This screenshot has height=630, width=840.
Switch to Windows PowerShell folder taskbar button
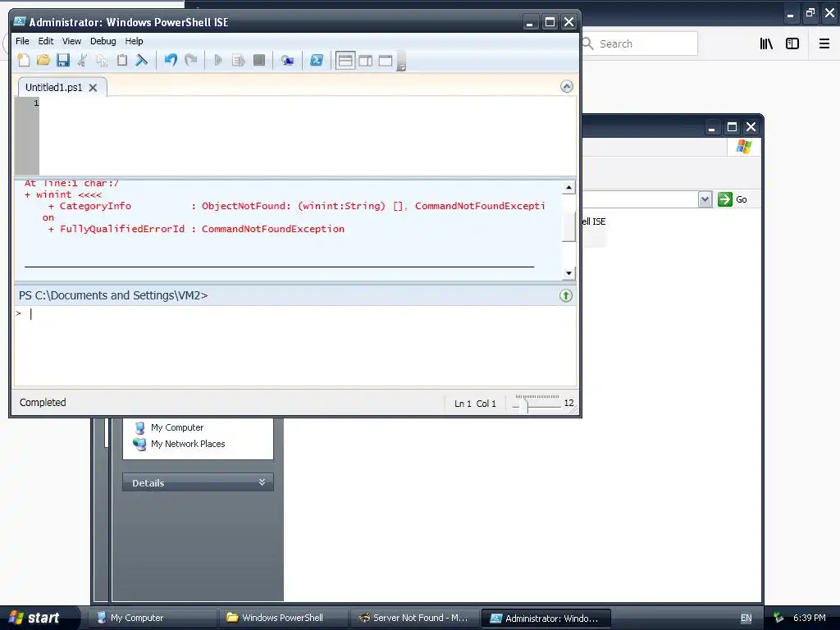pyautogui.click(x=283, y=618)
